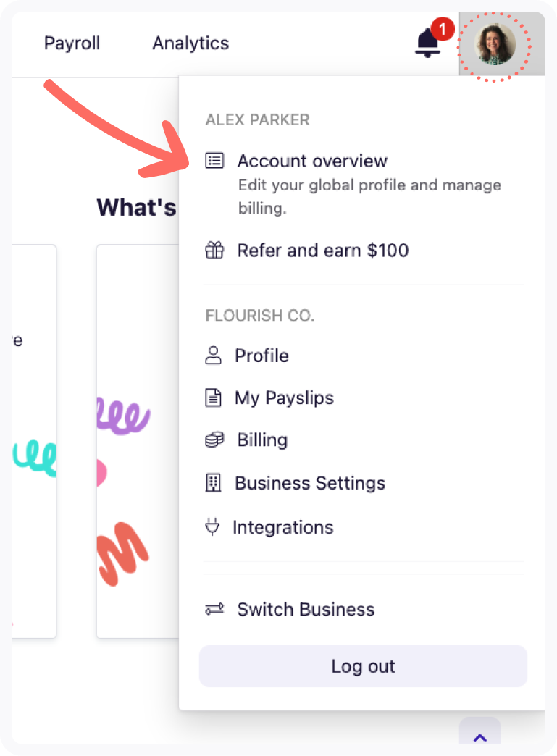Click the Account overview card icon

point(214,161)
